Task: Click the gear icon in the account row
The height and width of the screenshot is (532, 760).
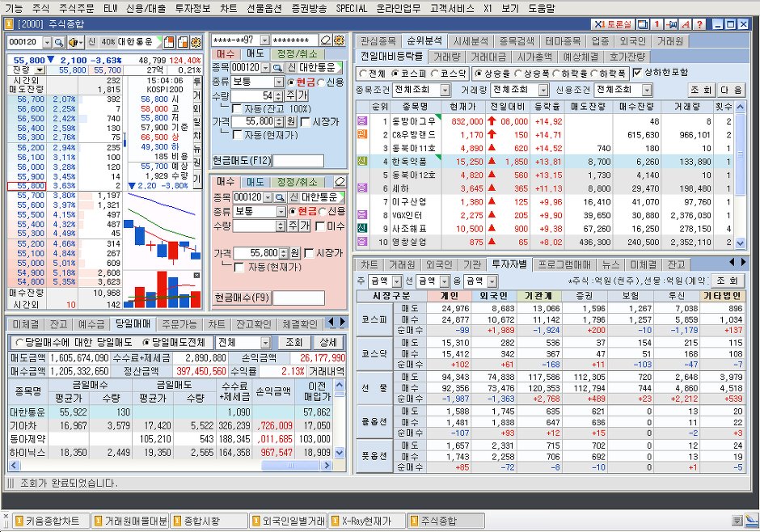Action: click(339, 40)
